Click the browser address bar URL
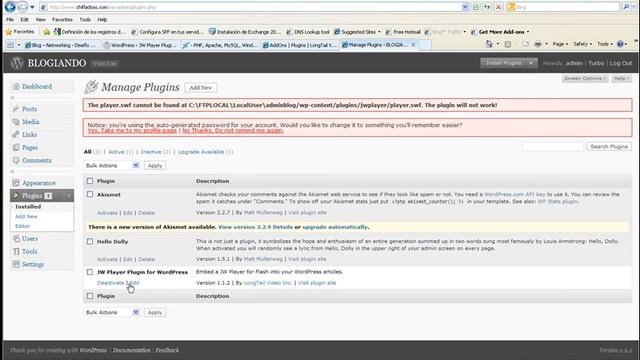640x360 pixels. (x=253, y=7)
